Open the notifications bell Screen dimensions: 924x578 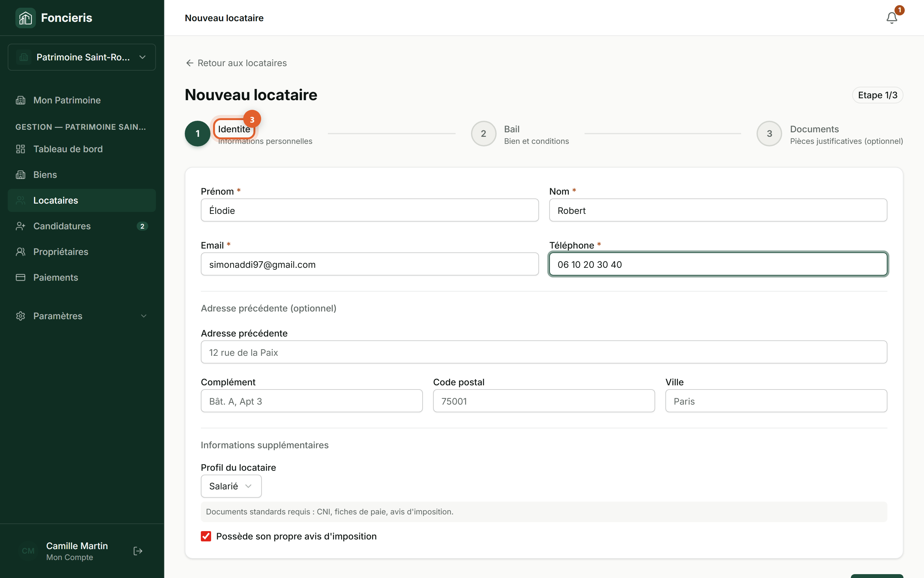pos(892,18)
